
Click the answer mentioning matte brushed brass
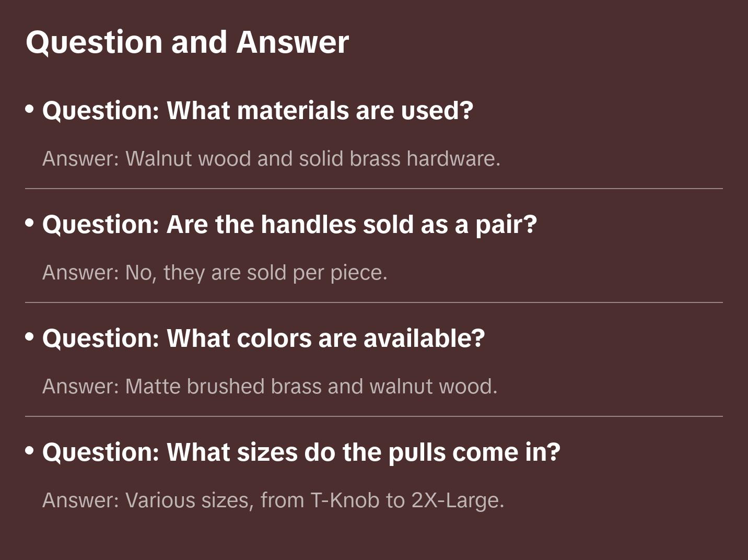tap(270, 387)
